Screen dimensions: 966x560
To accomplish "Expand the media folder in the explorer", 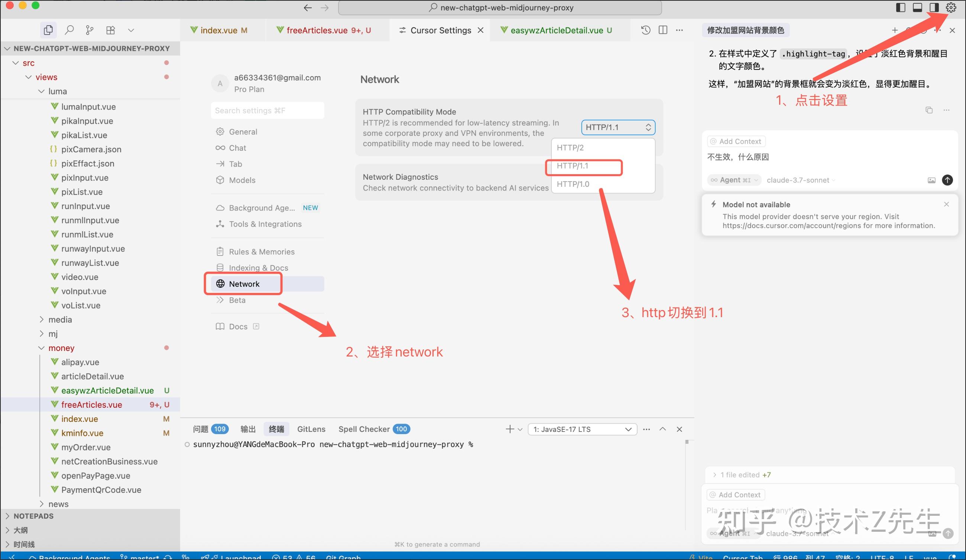I will [60, 319].
